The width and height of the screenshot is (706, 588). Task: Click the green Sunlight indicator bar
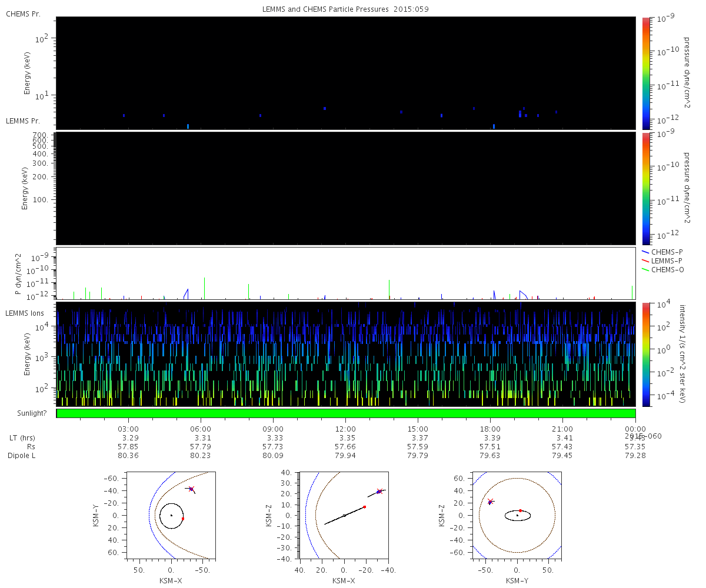tap(346, 413)
